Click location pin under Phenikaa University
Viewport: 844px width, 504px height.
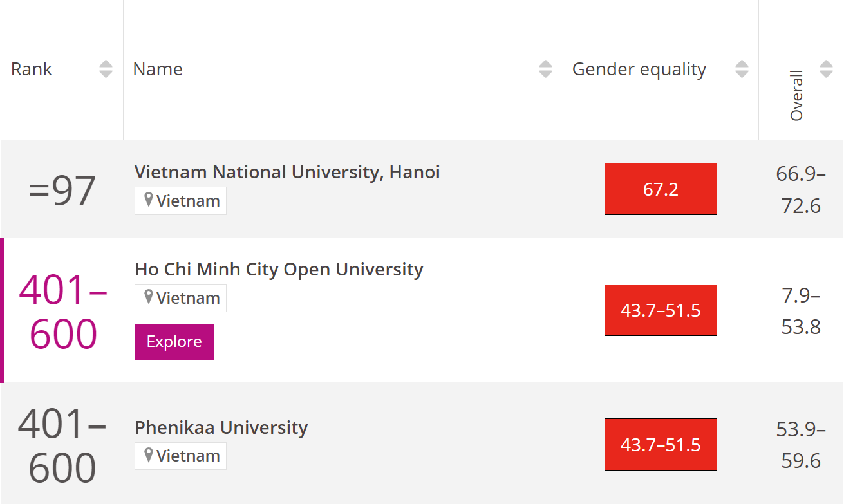tap(149, 455)
